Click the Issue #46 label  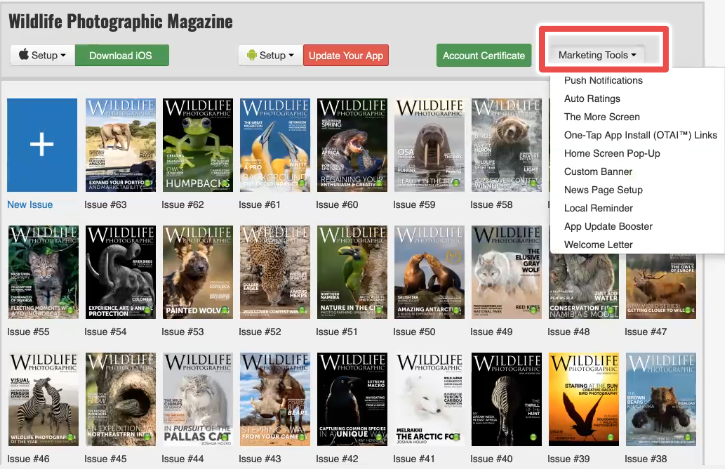point(28,459)
